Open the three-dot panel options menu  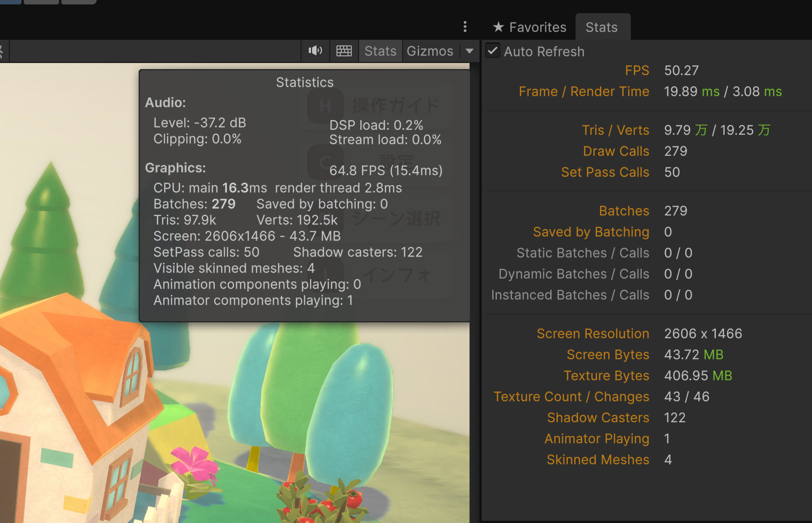coord(465,27)
